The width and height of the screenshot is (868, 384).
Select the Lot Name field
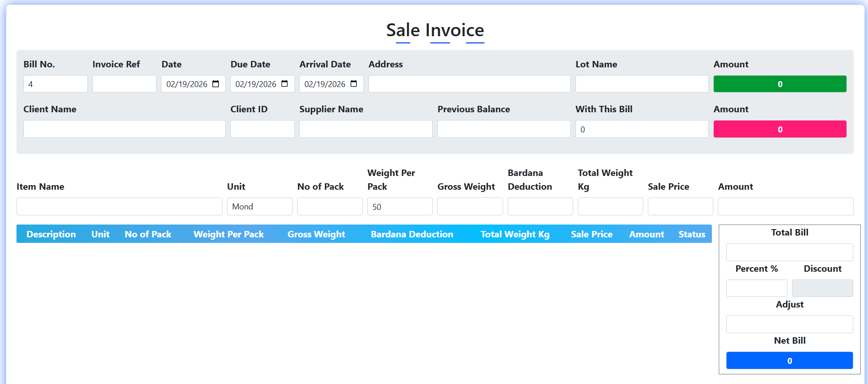click(641, 84)
